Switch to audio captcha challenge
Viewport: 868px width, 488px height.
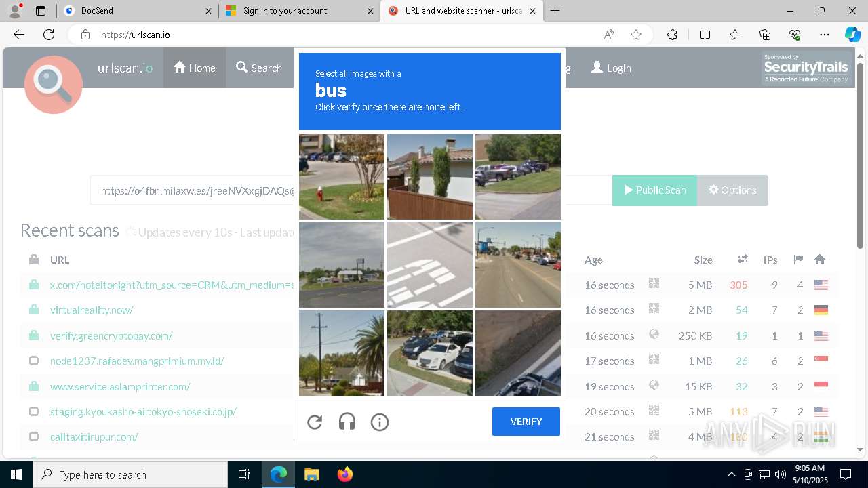point(347,422)
